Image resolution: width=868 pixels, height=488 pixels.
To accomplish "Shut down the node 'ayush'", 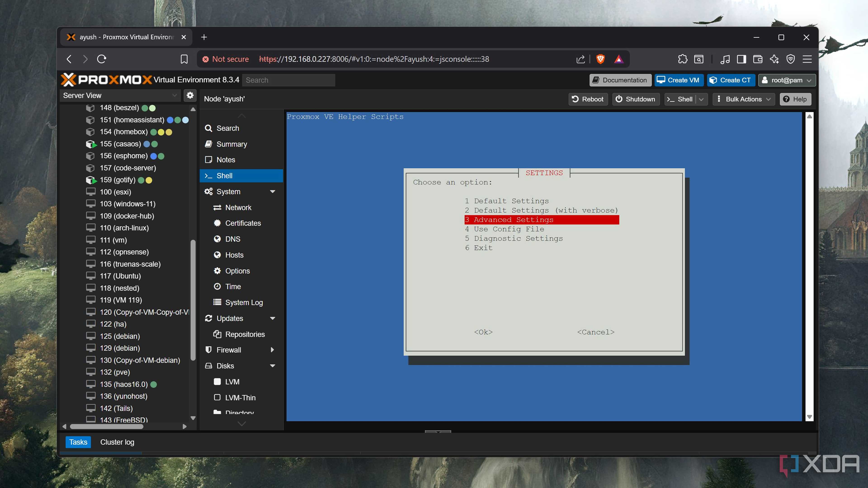I will [636, 99].
